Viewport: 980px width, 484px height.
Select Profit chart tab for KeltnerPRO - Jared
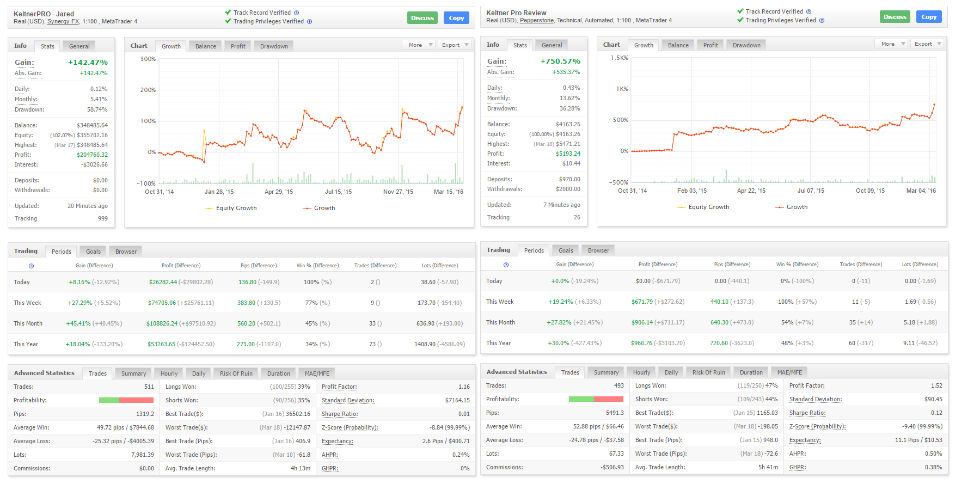coord(238,46)
